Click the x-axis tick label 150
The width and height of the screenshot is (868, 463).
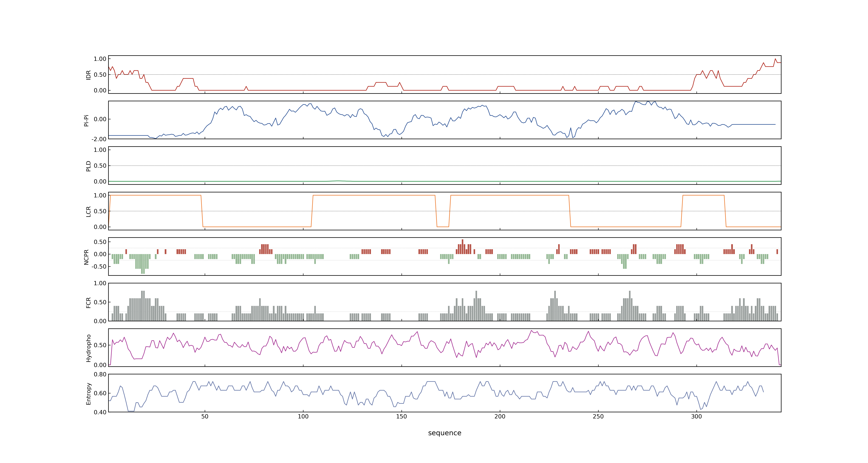tap(402, 416)
